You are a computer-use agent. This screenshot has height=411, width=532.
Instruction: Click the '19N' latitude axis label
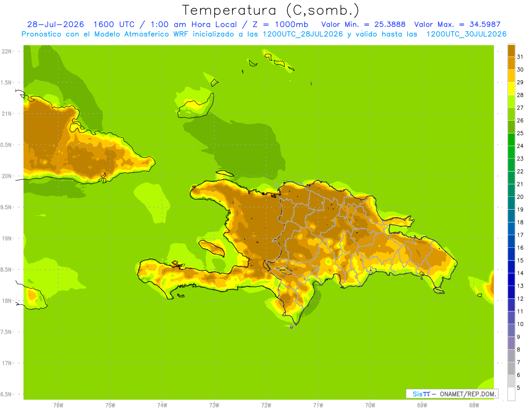[7, 239]
